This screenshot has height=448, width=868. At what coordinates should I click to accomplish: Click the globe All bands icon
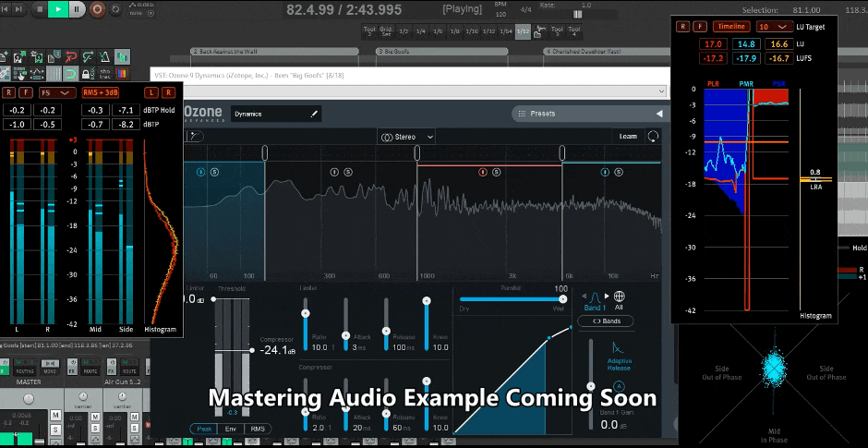tap(619, 297)
